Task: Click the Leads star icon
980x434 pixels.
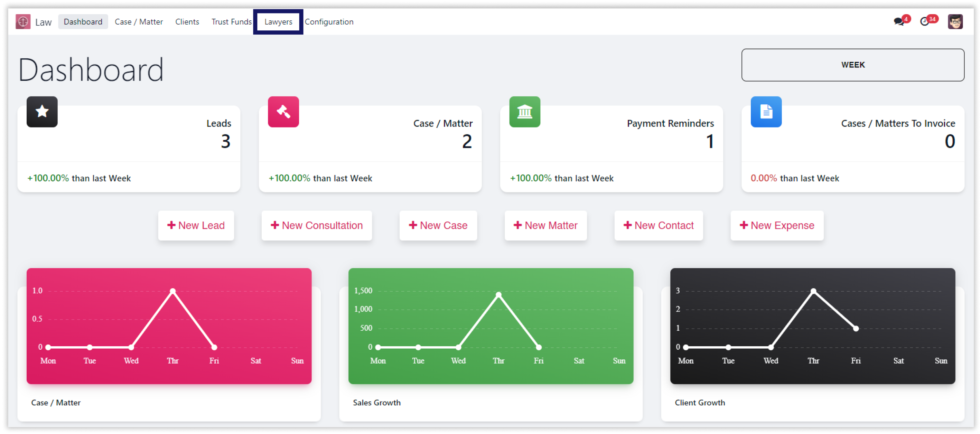Action: (x=42, y=112)
